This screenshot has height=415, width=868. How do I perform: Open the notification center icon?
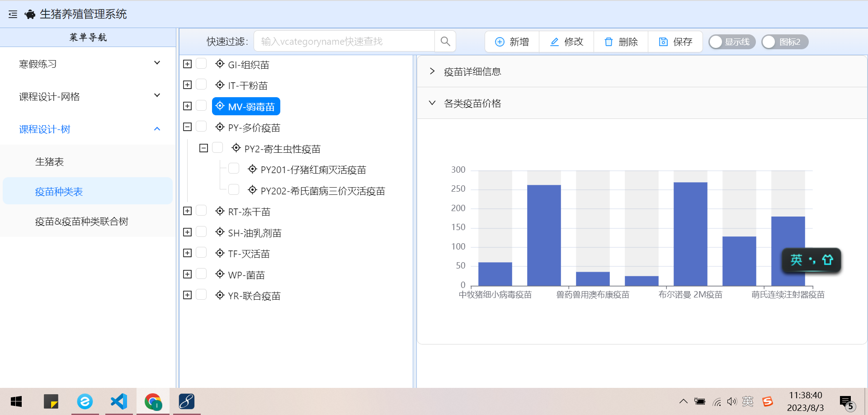click(847, 402)
